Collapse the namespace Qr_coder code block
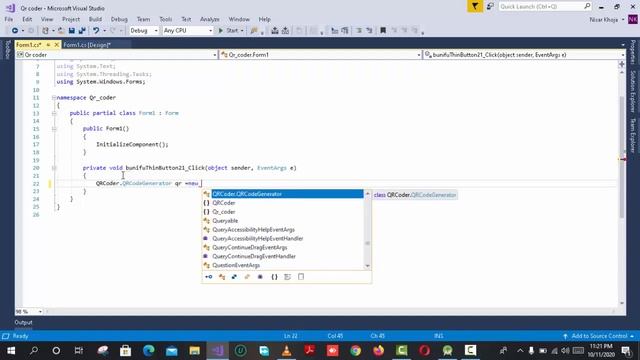The width and height of the screenshot is (640, 360). (x=54, y=98)
